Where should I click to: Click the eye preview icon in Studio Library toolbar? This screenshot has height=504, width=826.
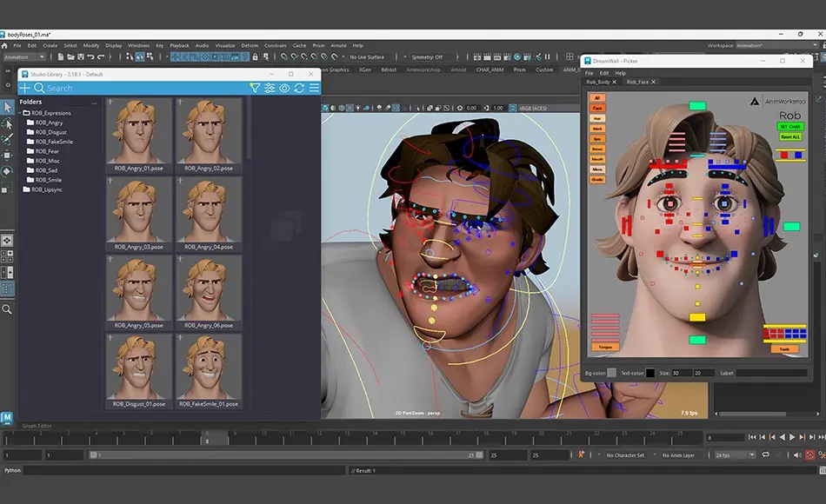point(285,88)
